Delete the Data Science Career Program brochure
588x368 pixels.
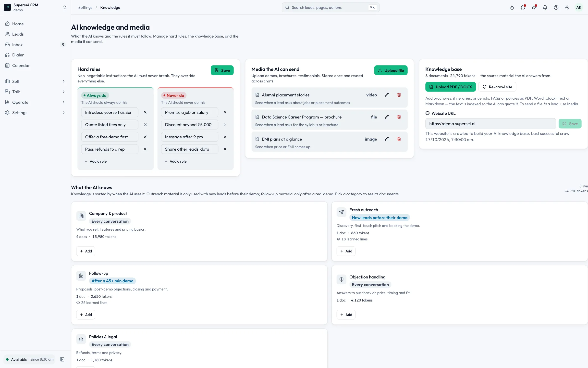pyautogui.click(x=399, y=117)
